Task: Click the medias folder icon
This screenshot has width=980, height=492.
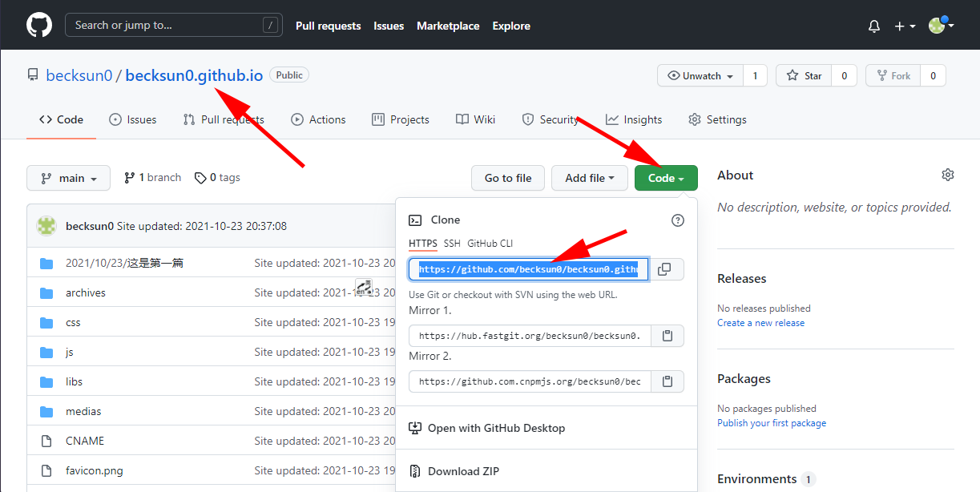Action: pos(46,411)
